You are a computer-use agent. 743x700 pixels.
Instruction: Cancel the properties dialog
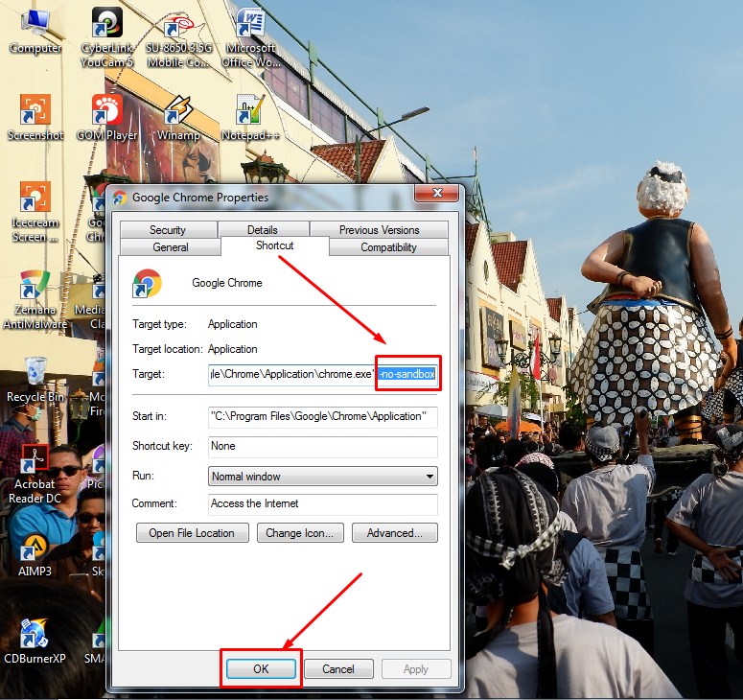(x=338, y=669)
